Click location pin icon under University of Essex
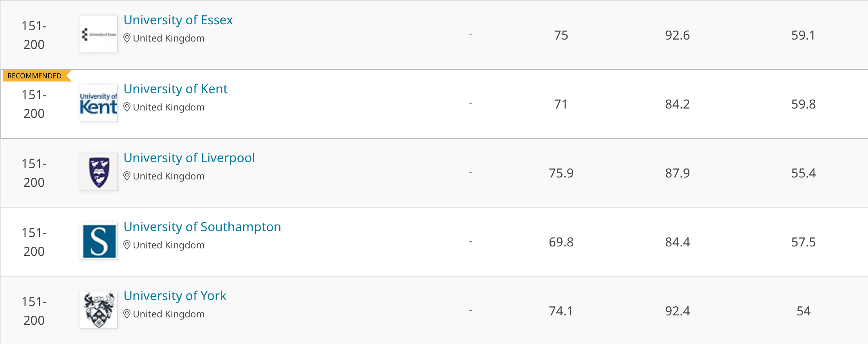Image resolution: width=868 pixels, height=344 pixels. 127,38
